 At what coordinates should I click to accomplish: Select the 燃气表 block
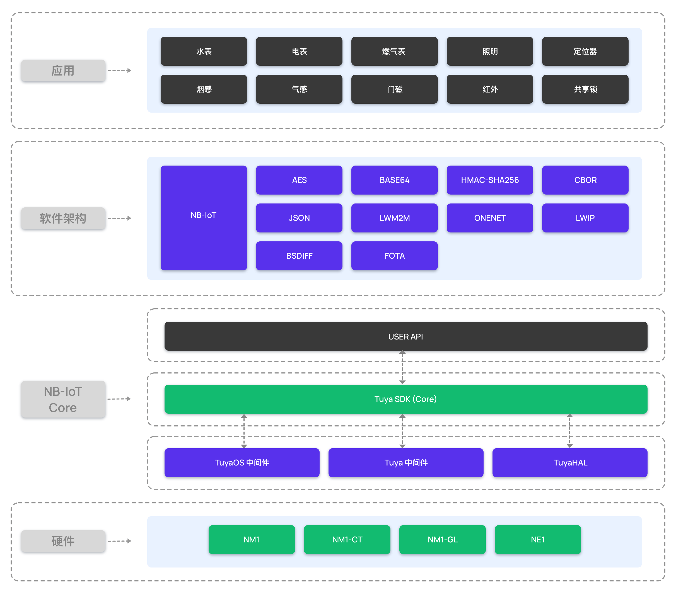coord(394,51)
